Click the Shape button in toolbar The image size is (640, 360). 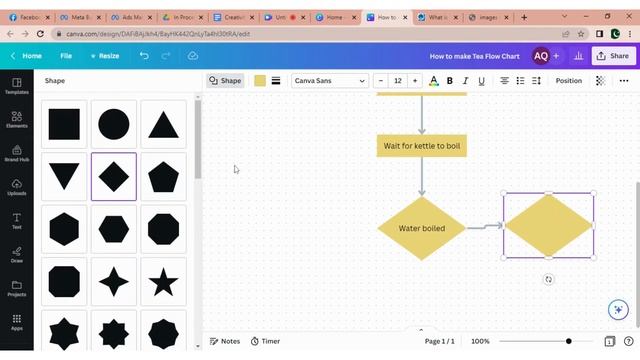[225, 81]
